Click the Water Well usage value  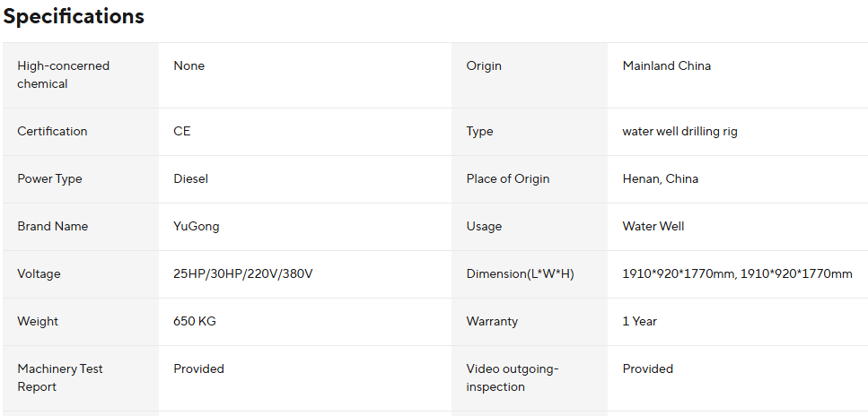coord(653,226)
